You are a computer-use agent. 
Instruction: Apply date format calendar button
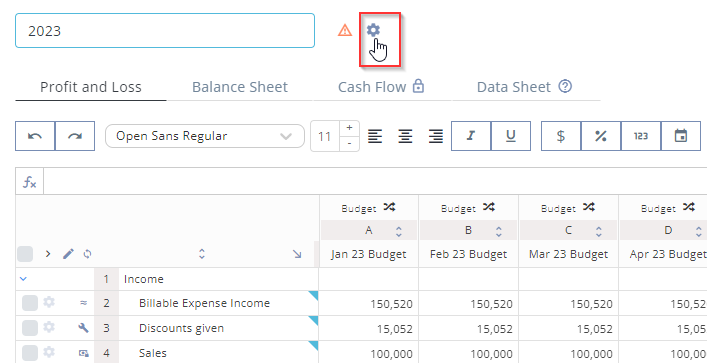pos(680,136)
